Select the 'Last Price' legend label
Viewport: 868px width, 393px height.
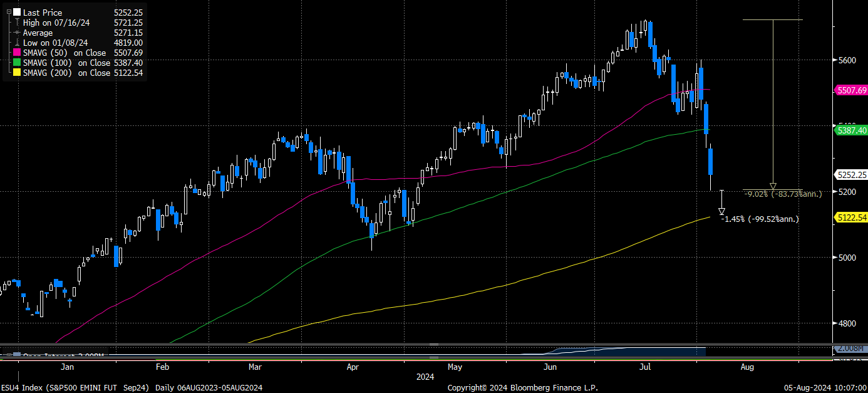coord(43,13)
